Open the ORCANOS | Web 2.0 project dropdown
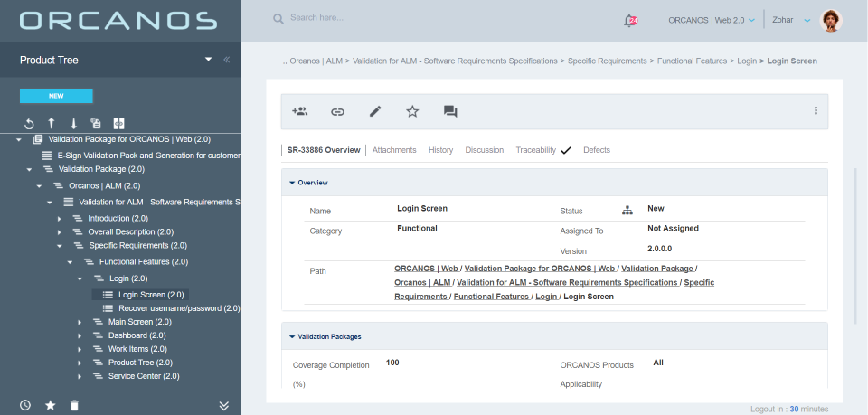 point(711,20)
